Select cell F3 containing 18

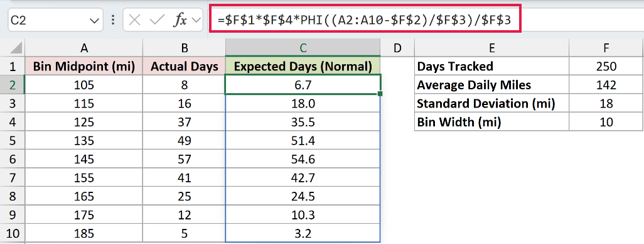click(x=606, y=103)
